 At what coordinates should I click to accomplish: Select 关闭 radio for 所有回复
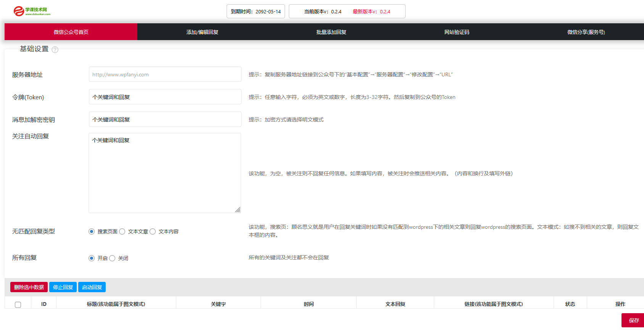112,258
